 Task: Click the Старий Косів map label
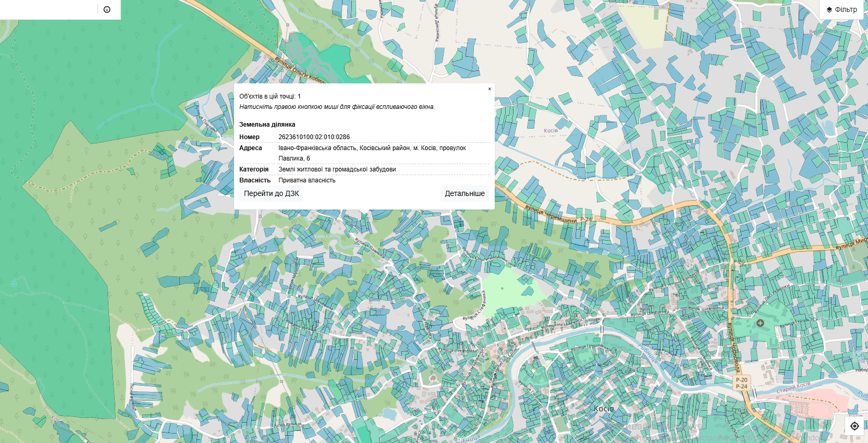(x=793, y=388)
